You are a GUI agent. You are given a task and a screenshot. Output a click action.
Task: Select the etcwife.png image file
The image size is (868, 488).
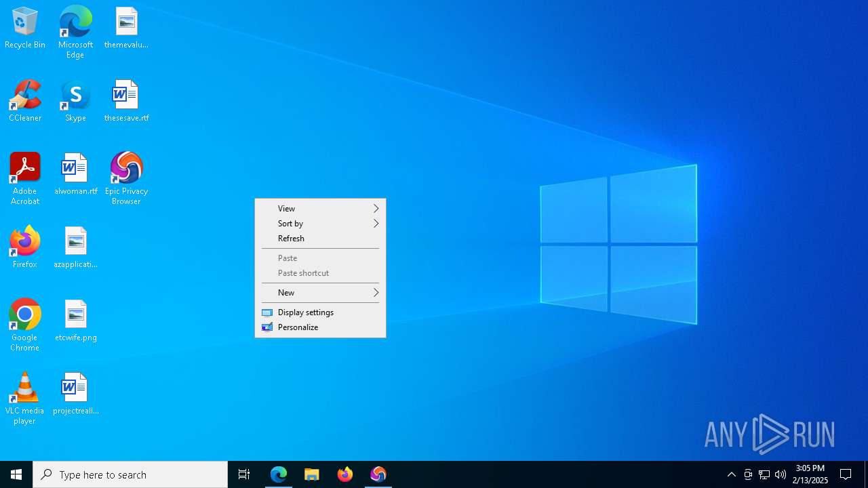coord(75,321)
